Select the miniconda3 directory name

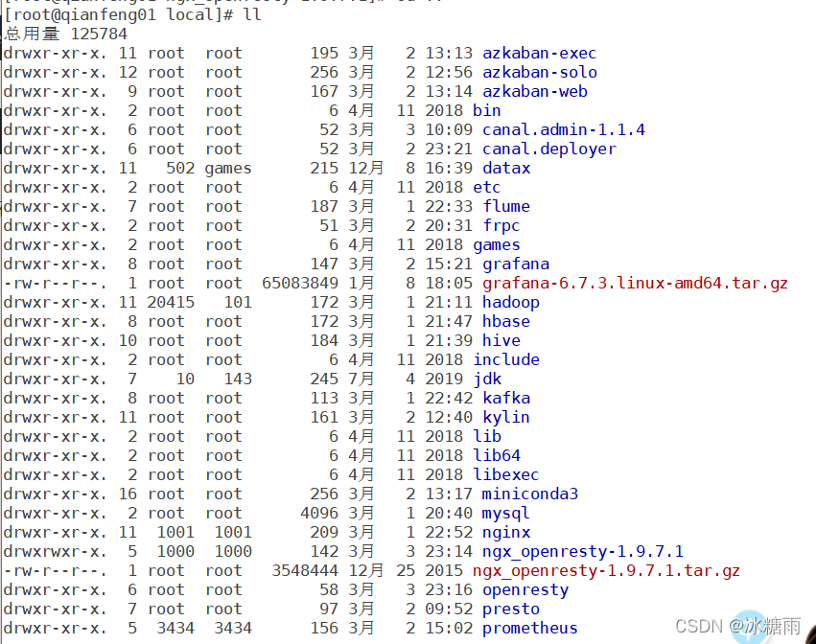(x=529, y=494)
